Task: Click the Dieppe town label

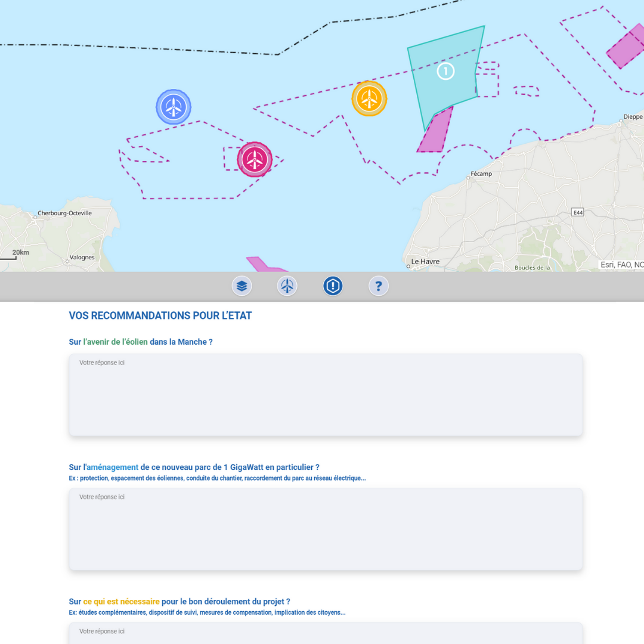Action: click(633, 117)
